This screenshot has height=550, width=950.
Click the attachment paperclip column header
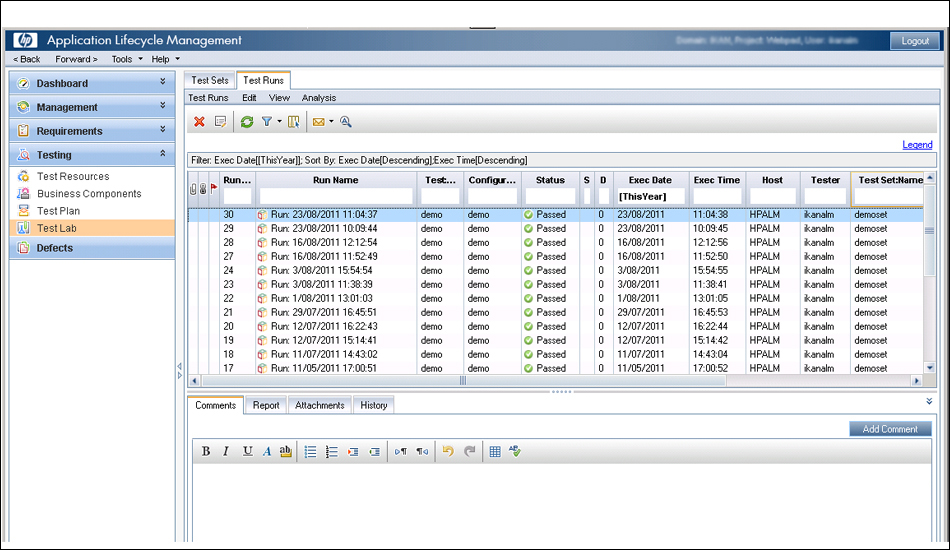tap(193, 189)
